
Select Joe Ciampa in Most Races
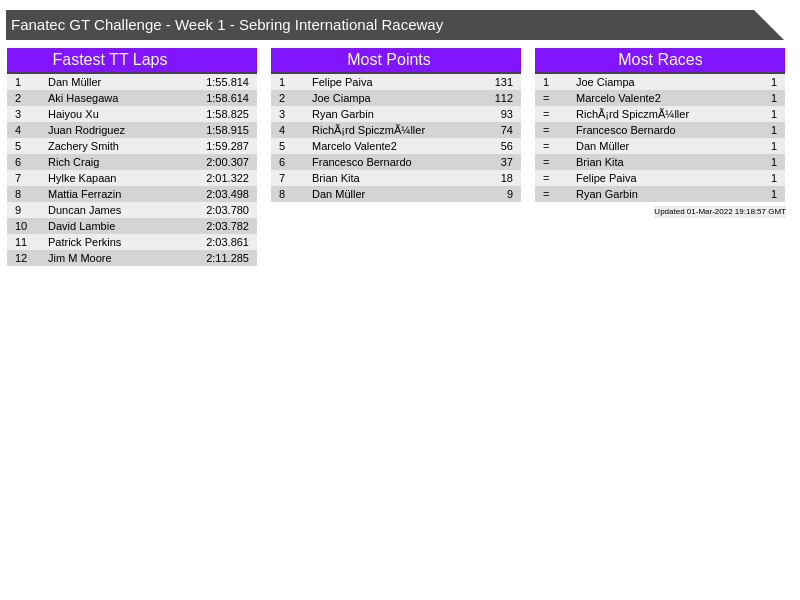click(x=605, y=82)
